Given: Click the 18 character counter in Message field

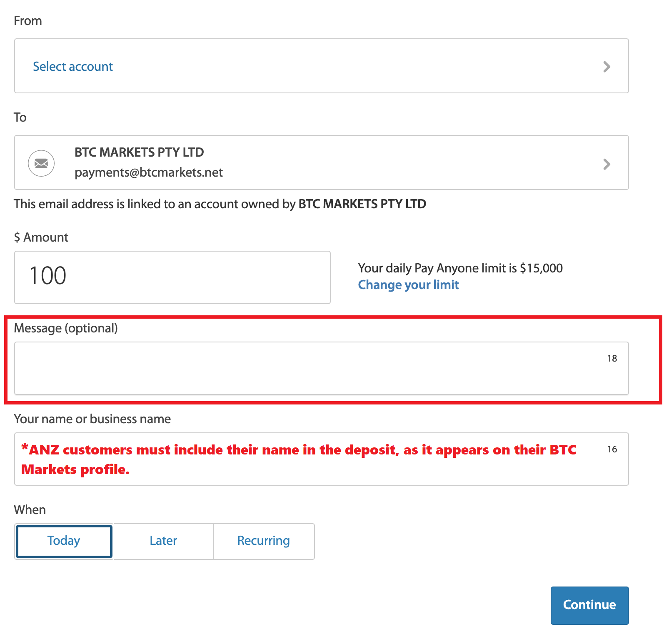Looking at the screenshot, I should pos(612,358).
